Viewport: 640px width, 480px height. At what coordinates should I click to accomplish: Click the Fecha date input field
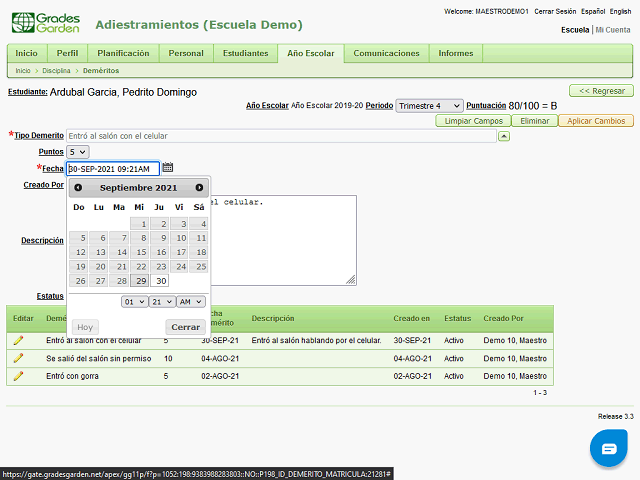pyautogui.click(x=112, y=168)
